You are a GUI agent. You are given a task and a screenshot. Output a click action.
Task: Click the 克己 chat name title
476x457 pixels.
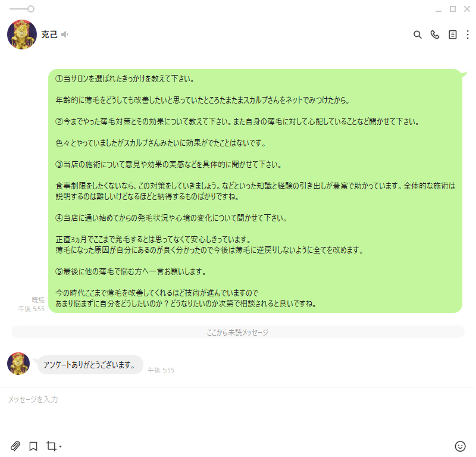(49, 35)
